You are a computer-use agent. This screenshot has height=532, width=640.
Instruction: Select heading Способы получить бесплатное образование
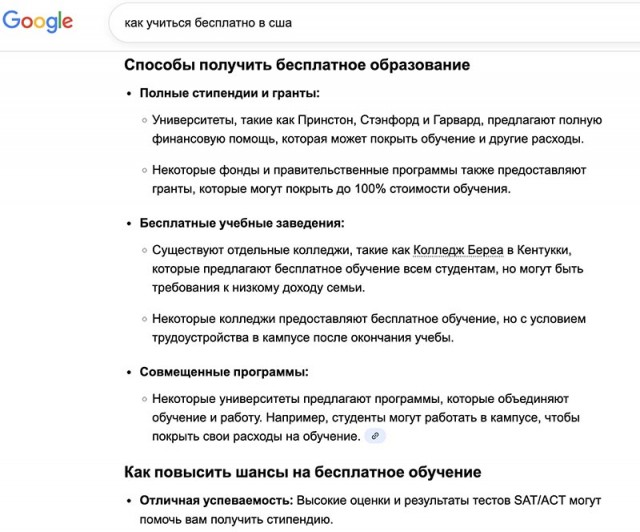point(297,65)
